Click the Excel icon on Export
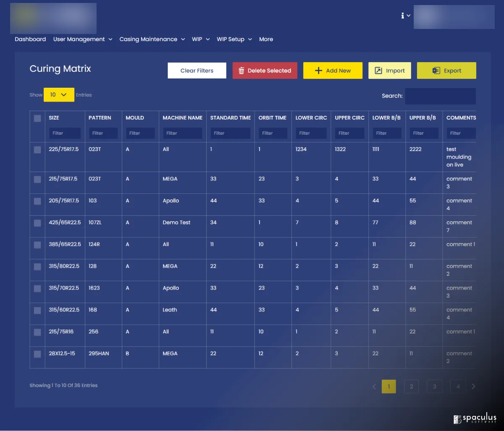Image resolution: width=504 pixels, height=431 pixels. 436,71
